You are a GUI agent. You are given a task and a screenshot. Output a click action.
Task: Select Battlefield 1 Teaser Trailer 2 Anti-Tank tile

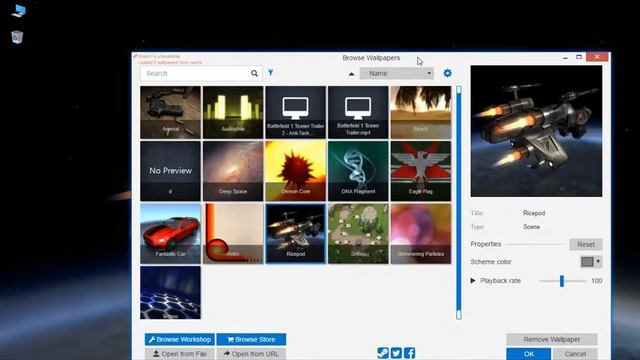[x=296, y=112]
